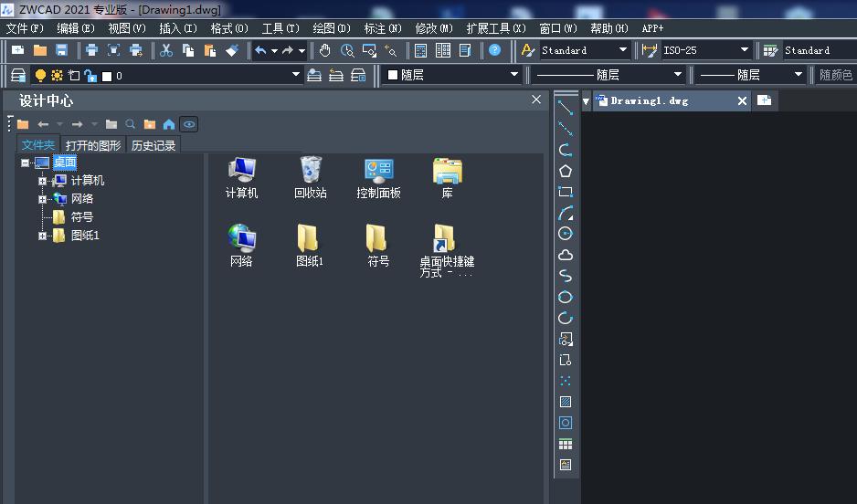
Task: Open the ISO-25 dimension style dropdown
Action: tap(744, 50)
